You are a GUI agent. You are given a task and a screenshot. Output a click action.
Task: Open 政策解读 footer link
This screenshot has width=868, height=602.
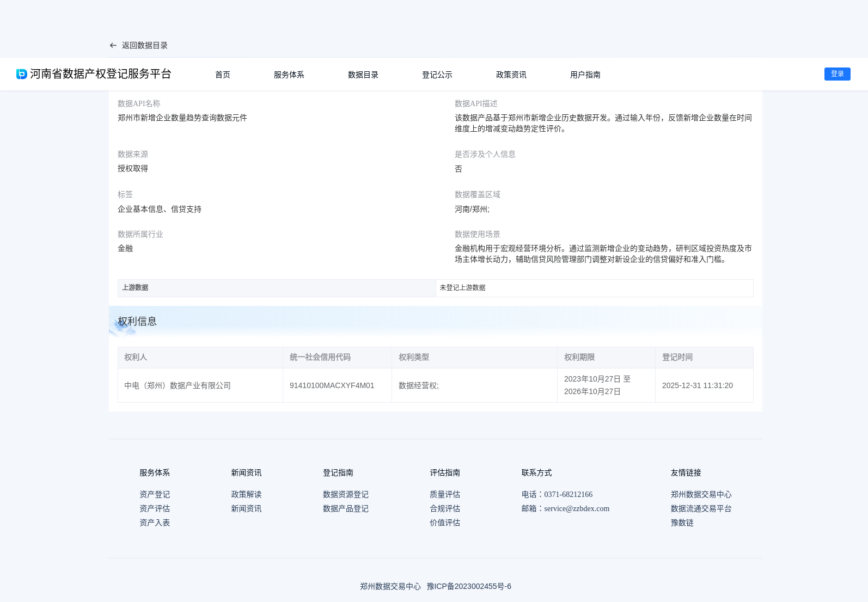pyautogui.click(x=246, y=494)
